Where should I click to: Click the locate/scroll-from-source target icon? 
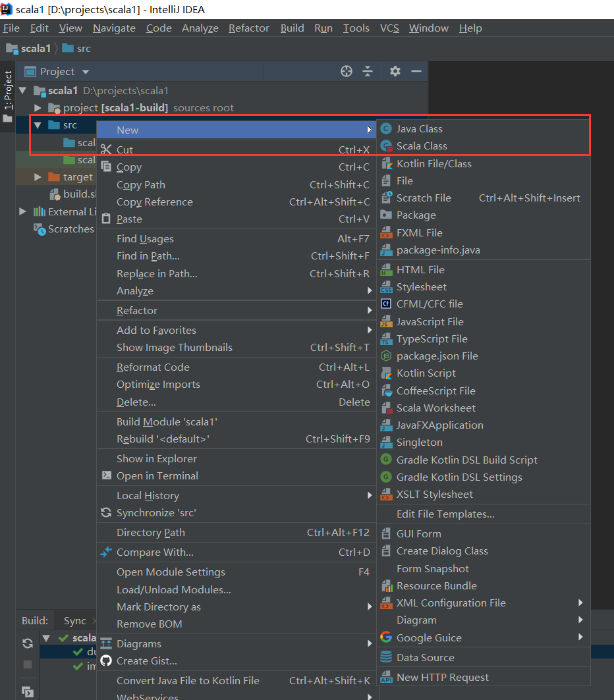click(x=347, y=71)
